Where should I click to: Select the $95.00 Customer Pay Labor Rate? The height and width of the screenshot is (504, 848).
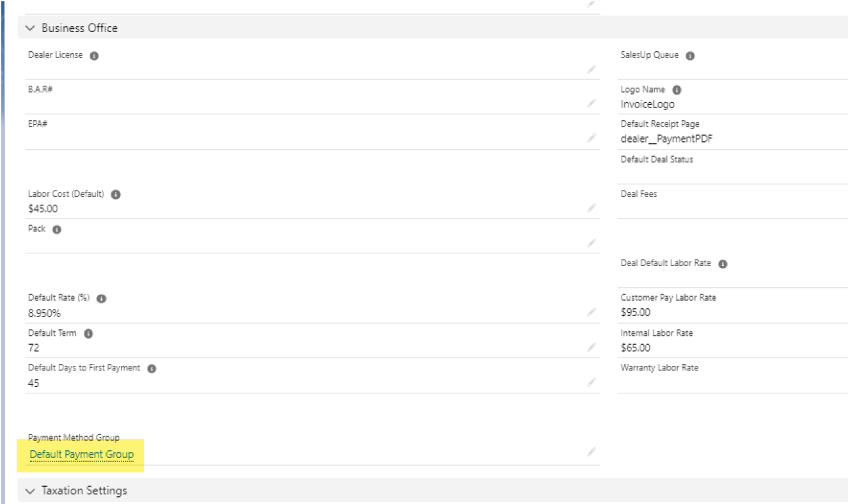coord(636,313)
